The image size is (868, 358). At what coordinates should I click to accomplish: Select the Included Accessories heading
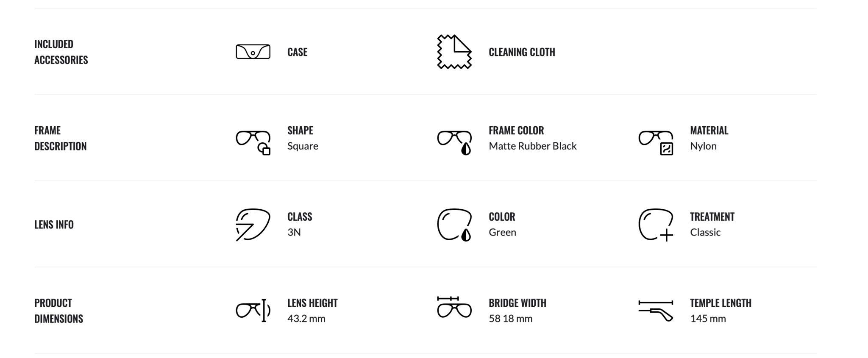coord(61,52)
